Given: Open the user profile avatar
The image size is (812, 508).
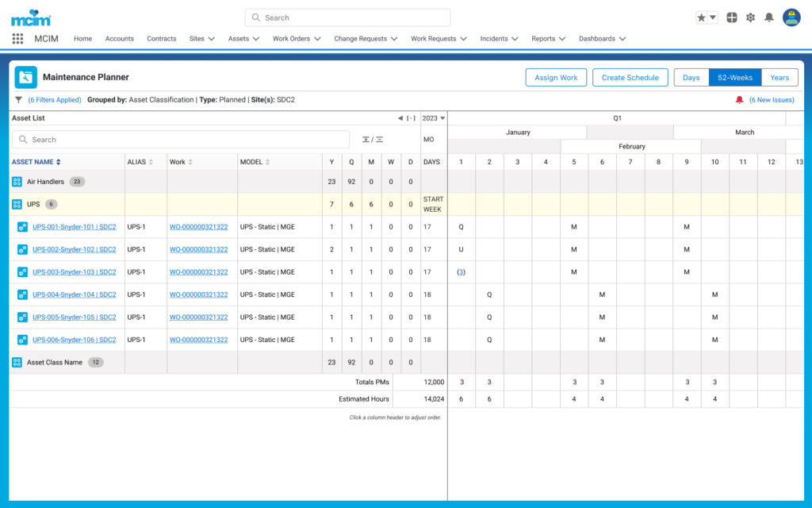Looking at the screenshot, I should coord(791,17).
